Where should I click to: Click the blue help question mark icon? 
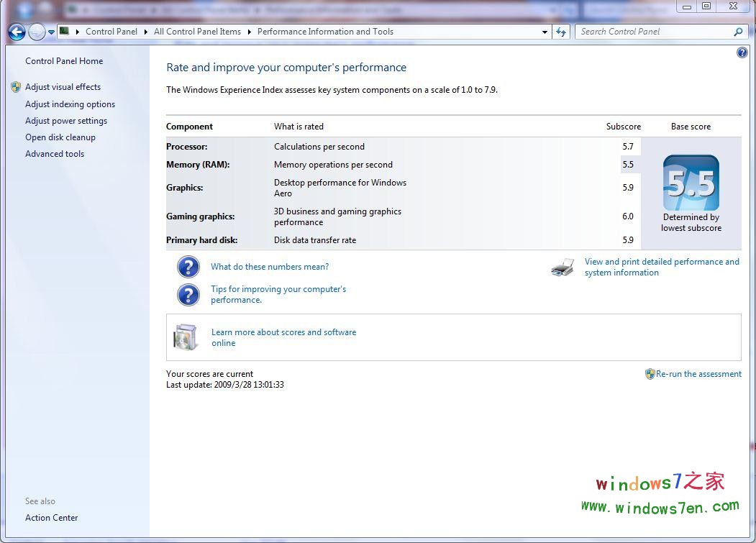[x=742, y=53]
